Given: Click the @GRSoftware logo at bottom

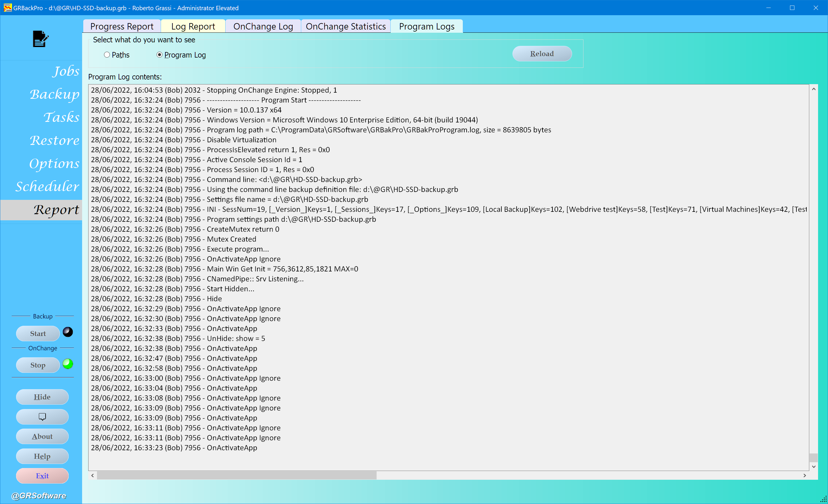Looking at the screenshot, I should [39, 496].
